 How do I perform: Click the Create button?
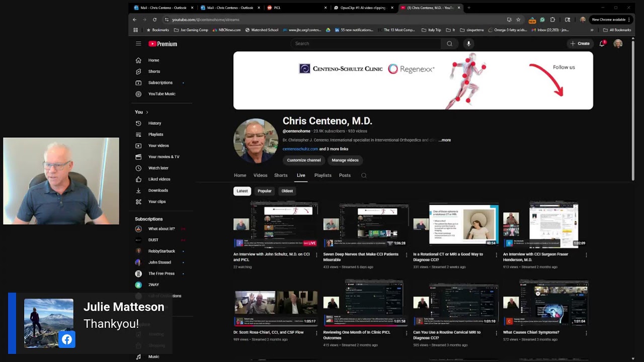[x=580, y=44]
